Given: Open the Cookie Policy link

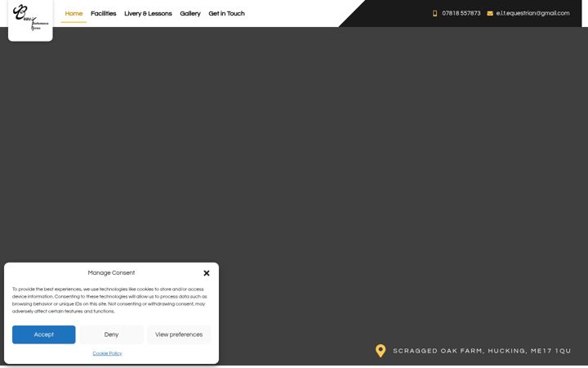Looking at the screenshot, I should coord(107,353).
